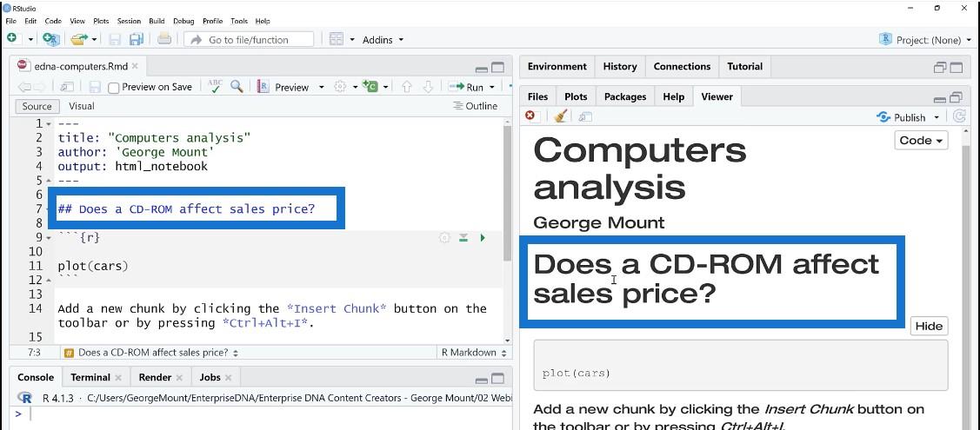Switch to the Packages tab
This screenshot has width=980, height=430.
click(x=625, y=96)
